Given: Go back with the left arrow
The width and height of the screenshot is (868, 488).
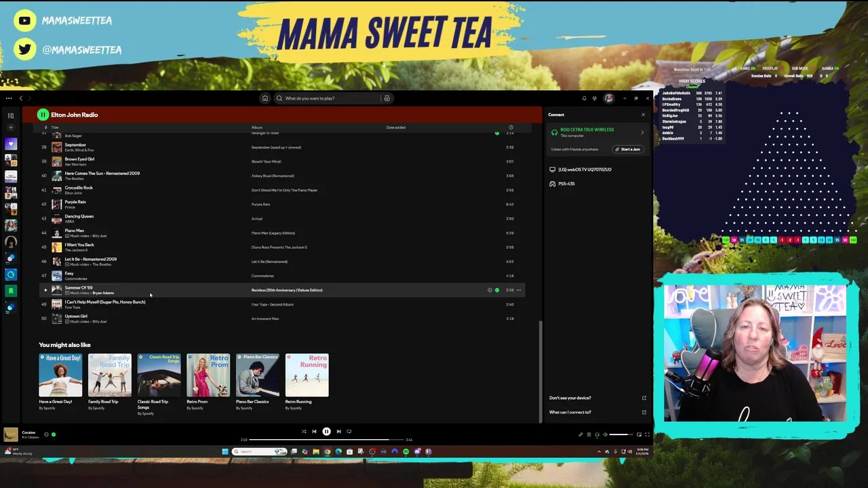Looking at the screenshot, I should coord(20,98).
